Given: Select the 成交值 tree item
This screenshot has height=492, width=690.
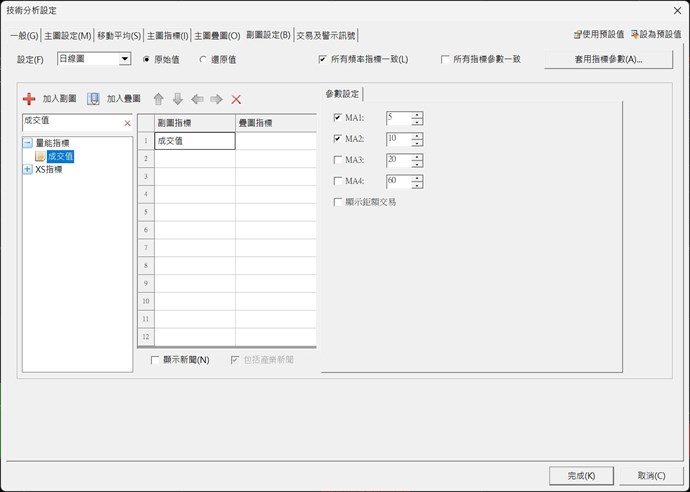Looking at the screenshot, I should click(x=60, y=156).
